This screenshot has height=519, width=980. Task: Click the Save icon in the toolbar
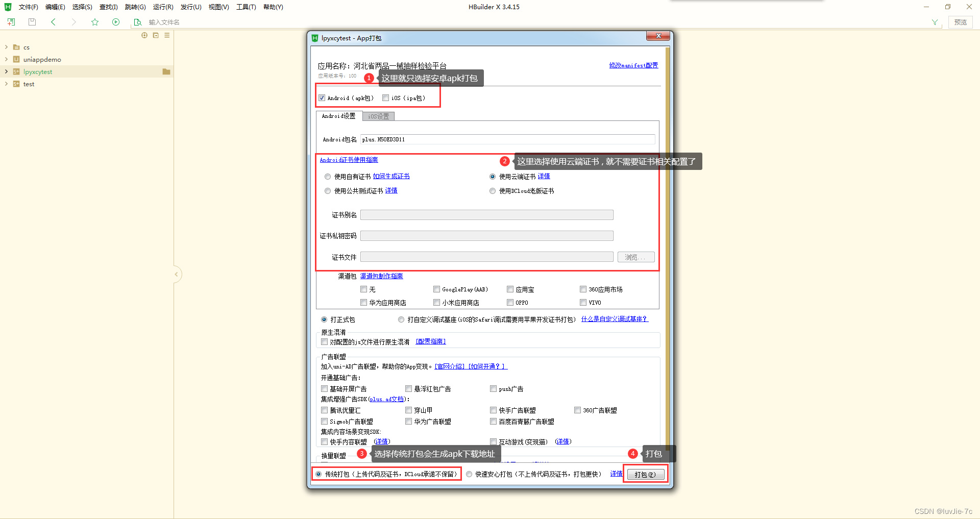[x=32, y=22]
